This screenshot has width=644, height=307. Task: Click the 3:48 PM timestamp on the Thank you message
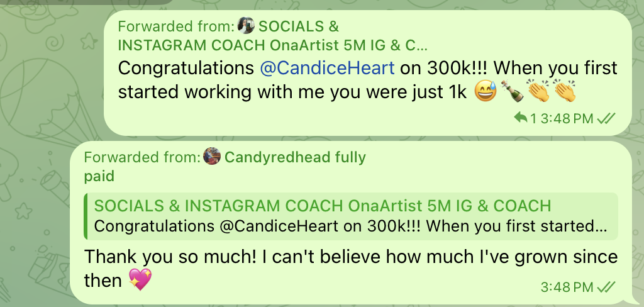click(x=567, y=287)
